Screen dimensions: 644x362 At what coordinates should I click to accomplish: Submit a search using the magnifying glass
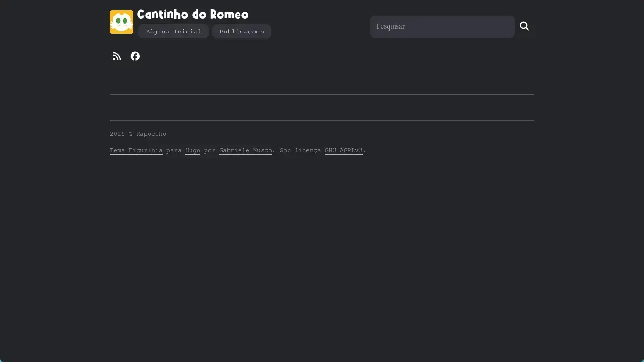[524, 26]
